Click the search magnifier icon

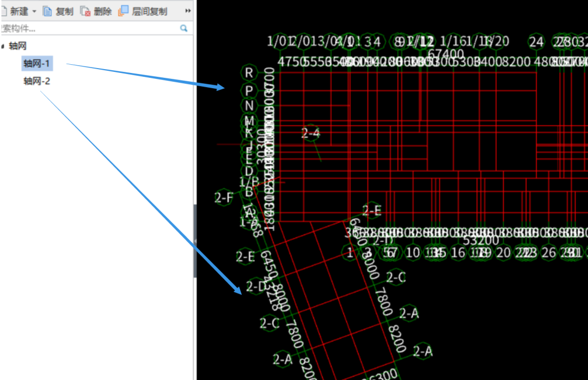[x=184, y=28]
